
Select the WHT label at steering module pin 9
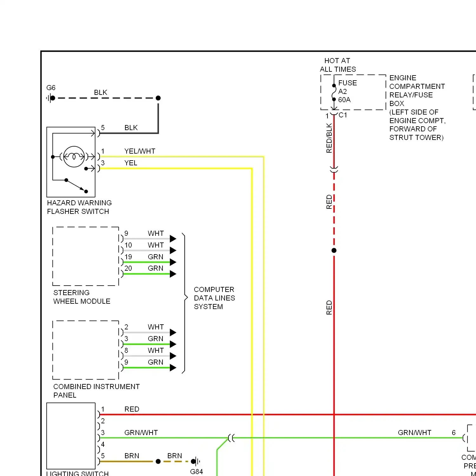(156, 233)
